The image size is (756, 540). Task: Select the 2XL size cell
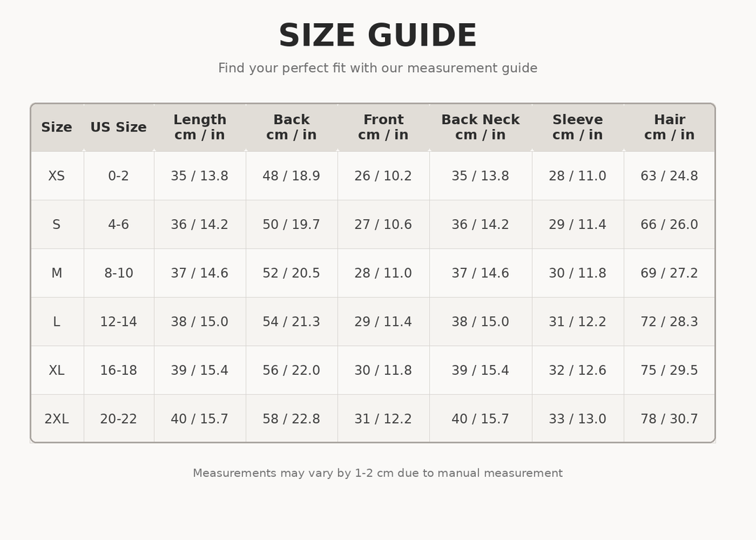click(x=57, y=419)
